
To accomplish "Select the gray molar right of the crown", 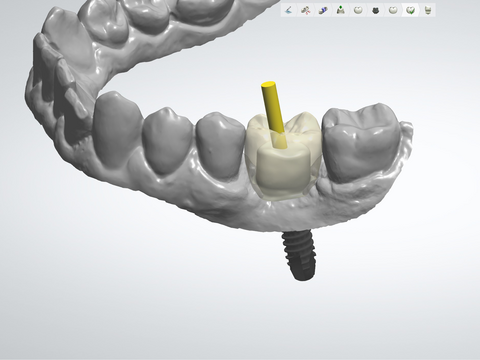I will (x=362, y=143).
